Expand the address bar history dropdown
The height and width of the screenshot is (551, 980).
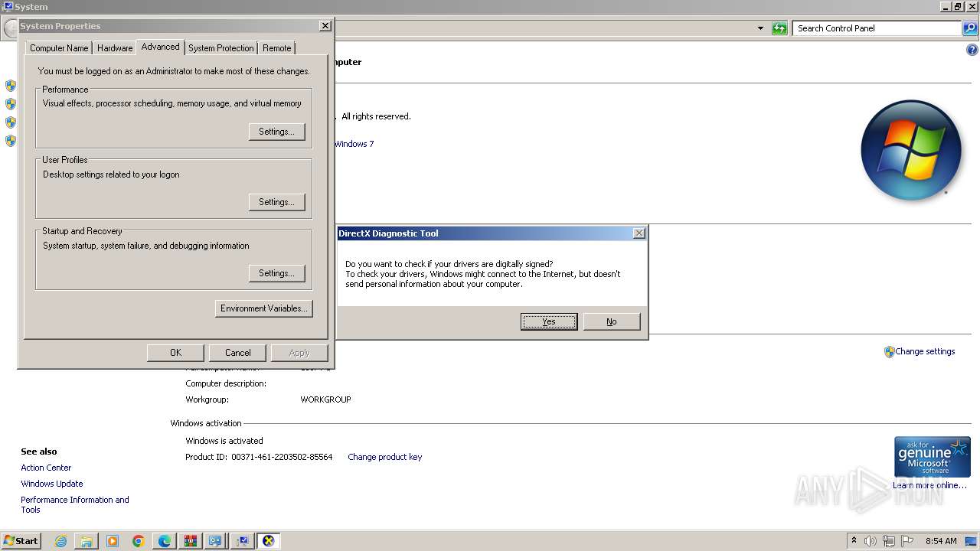click(x=760, y=28)
